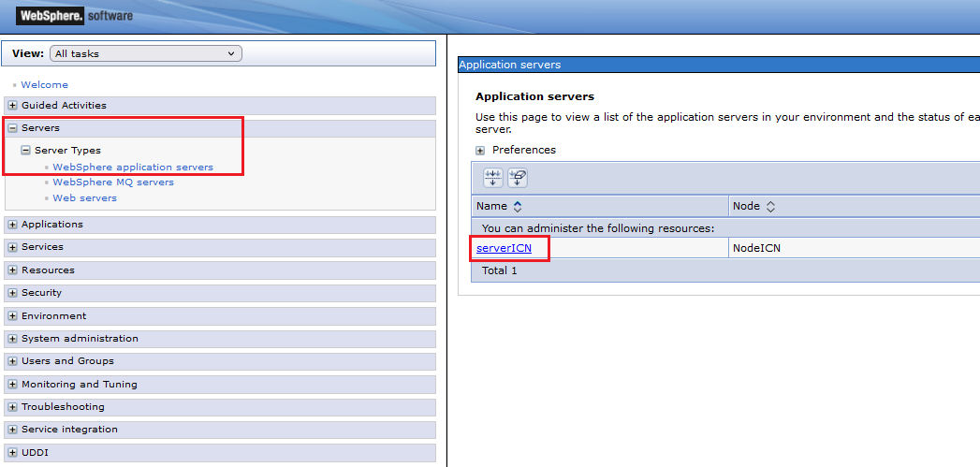Sort table by Name column arrows

[518, 206]
